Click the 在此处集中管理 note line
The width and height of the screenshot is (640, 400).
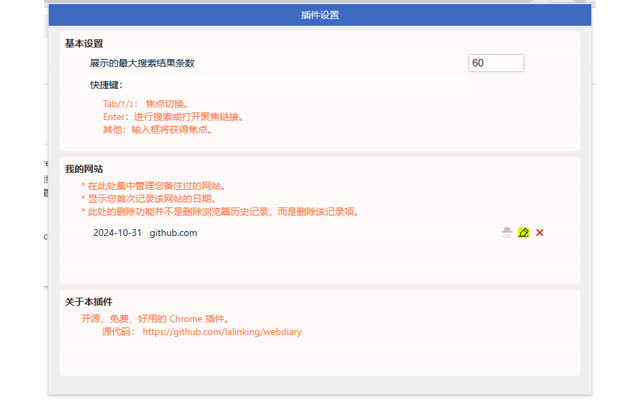click(154, 186)
